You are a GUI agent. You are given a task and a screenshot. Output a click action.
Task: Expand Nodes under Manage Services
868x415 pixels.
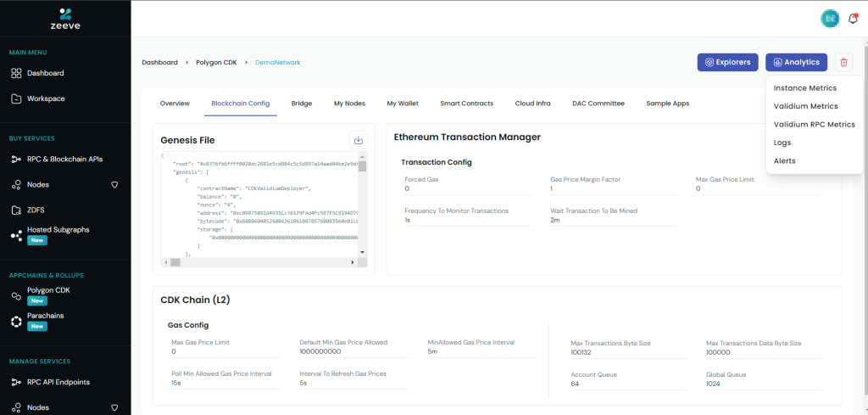114,407
